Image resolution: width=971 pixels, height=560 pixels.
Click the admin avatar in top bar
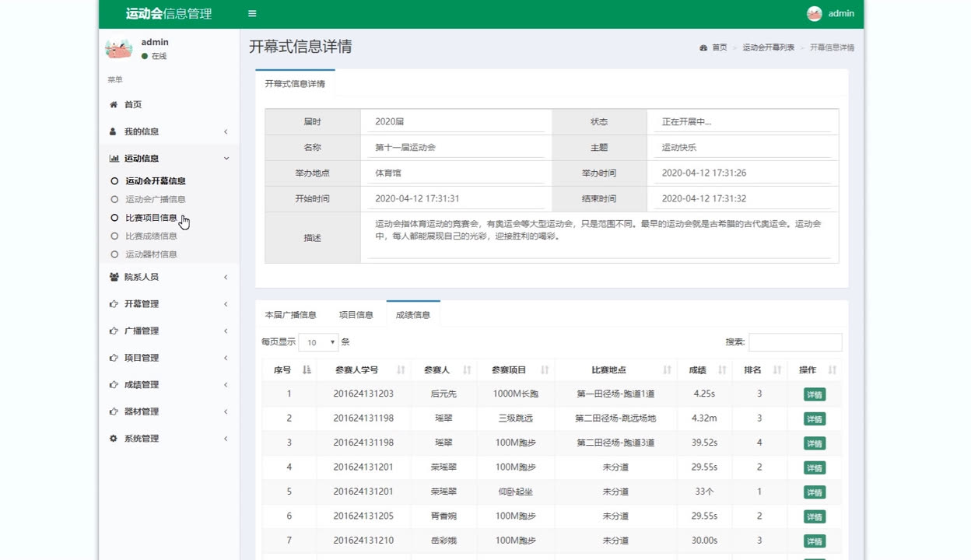814,13
